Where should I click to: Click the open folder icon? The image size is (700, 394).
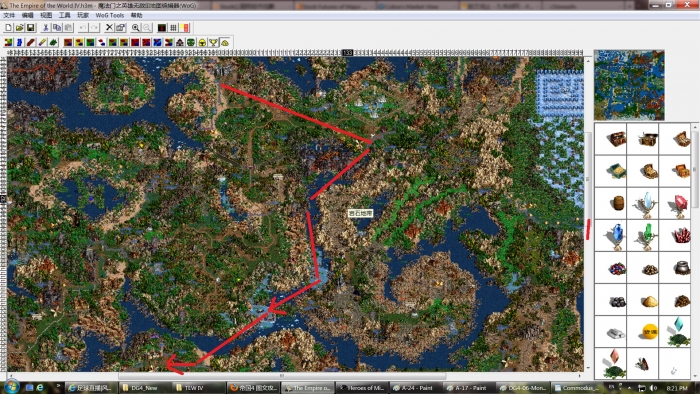click(x=19, y=28)
